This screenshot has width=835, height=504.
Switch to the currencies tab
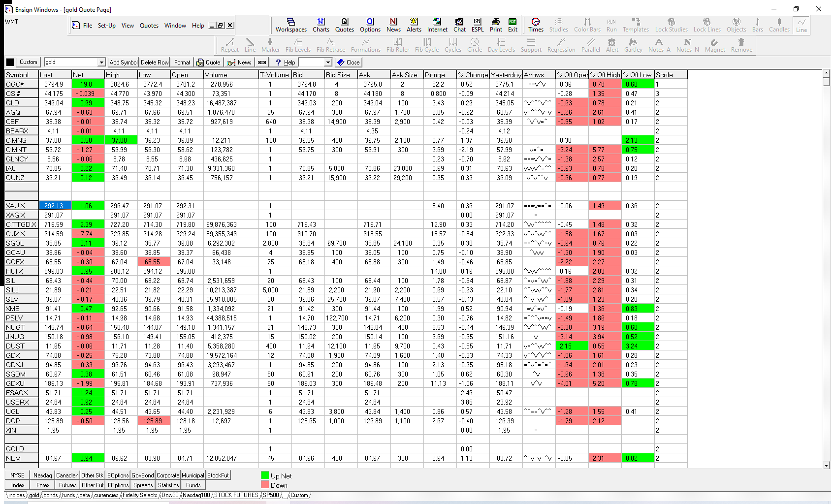[106, 495]
